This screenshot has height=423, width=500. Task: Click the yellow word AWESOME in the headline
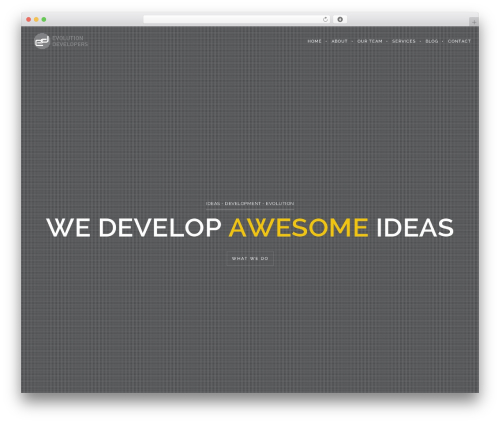click(x=299, y=228)
